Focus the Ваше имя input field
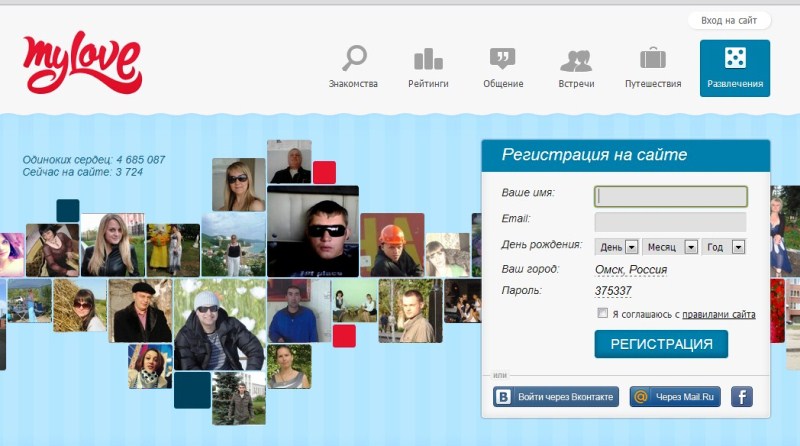800x446 pixels. coord(671,196)
